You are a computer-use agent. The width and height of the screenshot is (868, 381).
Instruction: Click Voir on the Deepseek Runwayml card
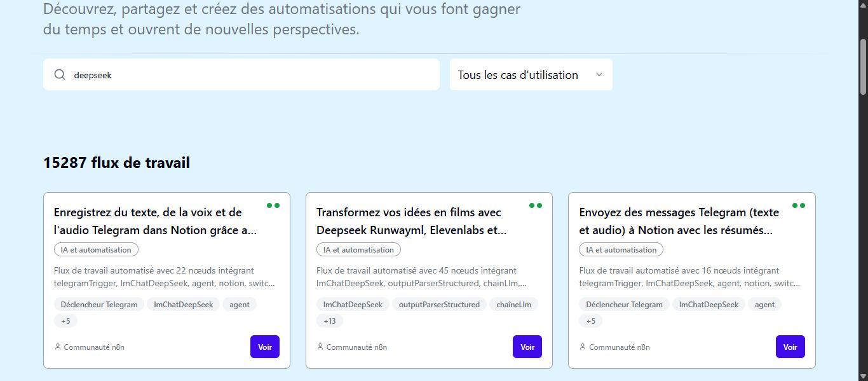527,347
